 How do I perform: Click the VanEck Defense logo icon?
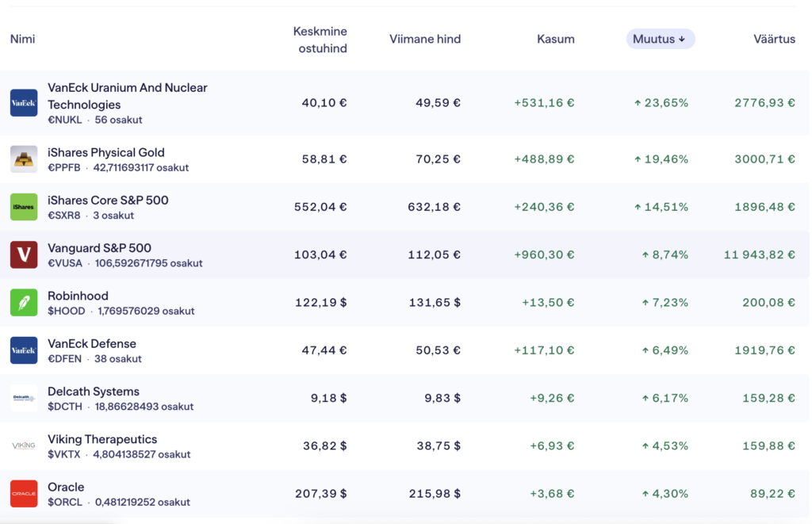[24, 350]
